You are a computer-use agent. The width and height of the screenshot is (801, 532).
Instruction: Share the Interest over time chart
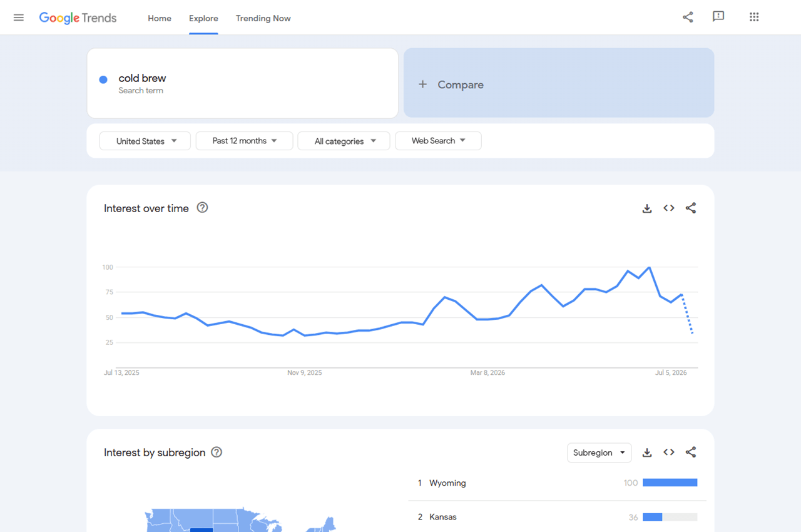[691, 208]
